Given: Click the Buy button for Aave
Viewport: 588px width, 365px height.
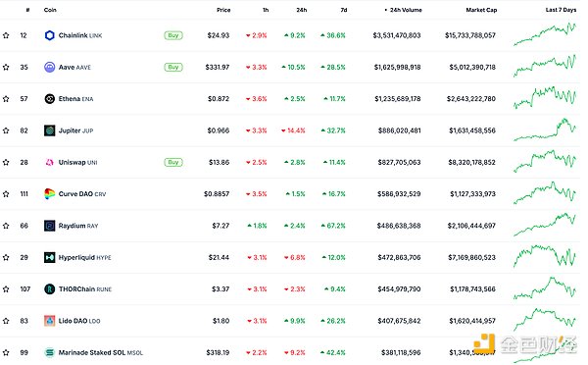Looking at the screenshot, I should pos(173,68).
